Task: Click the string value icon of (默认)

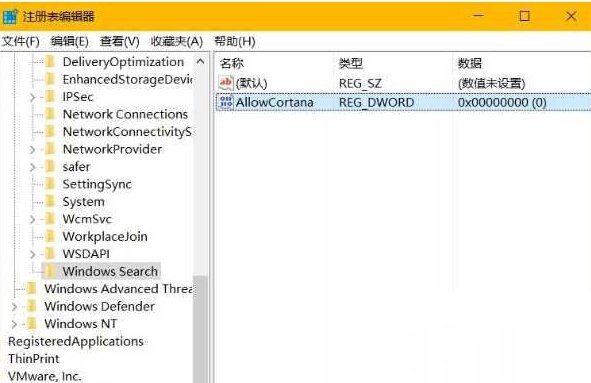Action: coord(226,83)
